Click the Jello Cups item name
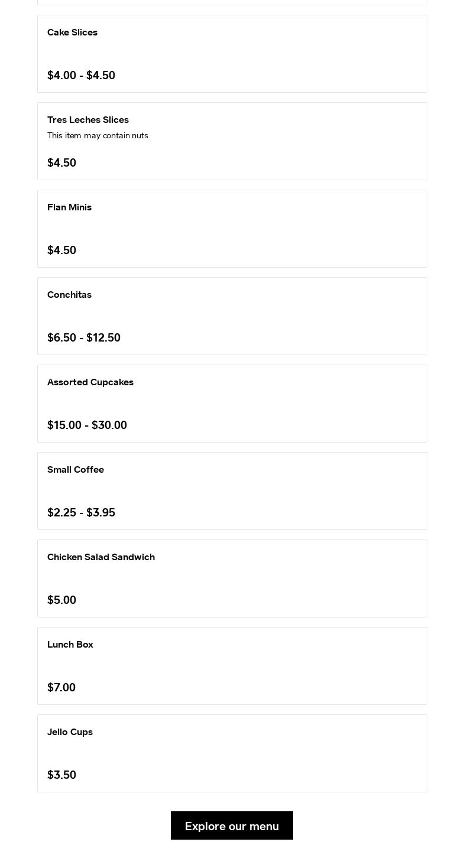This screenshot has width=464, height=868. pos(70,732)
